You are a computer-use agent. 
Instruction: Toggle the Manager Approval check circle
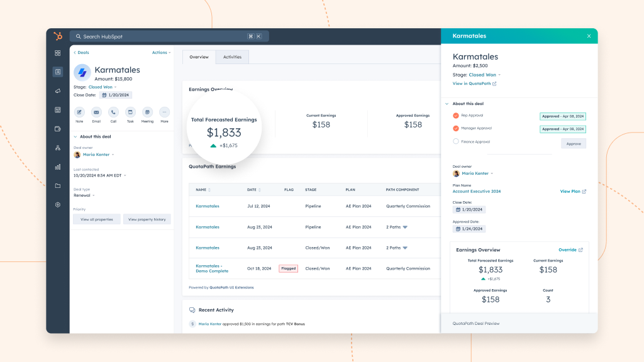456,128
